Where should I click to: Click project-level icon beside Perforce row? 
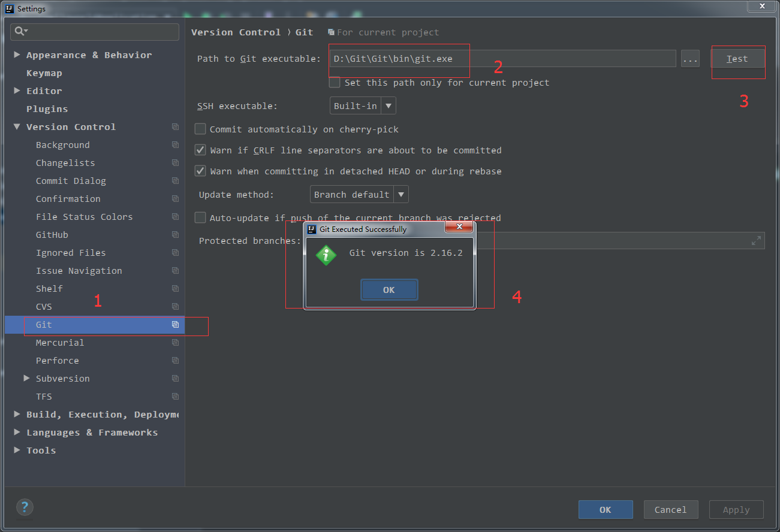[x=175, y=361]
